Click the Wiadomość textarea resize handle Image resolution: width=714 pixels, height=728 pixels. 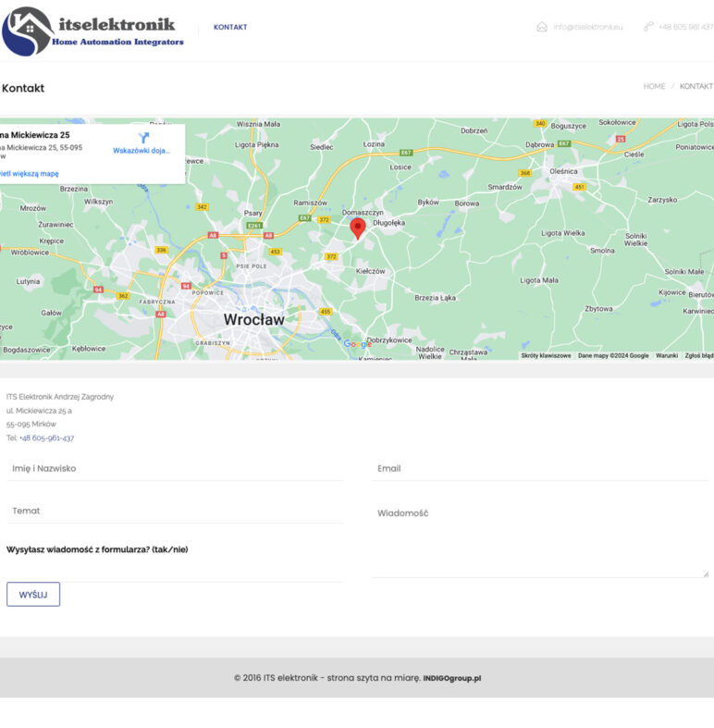[x=706, y=574]
